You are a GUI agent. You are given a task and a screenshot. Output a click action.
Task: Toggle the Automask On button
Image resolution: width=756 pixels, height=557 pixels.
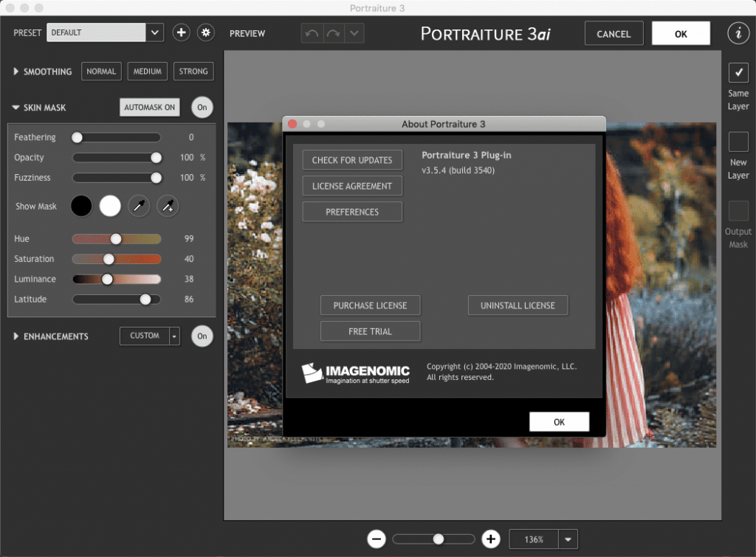149,107
